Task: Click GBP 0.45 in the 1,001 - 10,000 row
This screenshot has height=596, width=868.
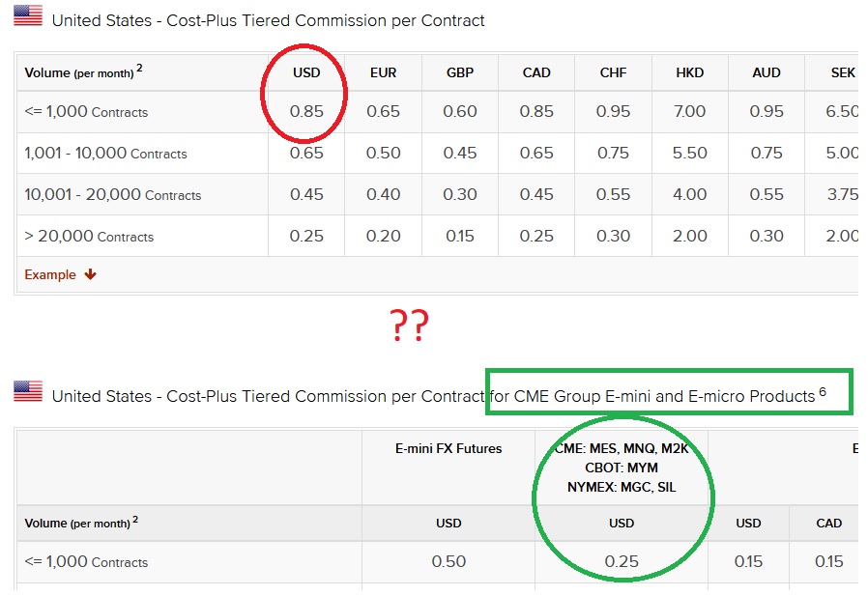Action: point(460,153)
